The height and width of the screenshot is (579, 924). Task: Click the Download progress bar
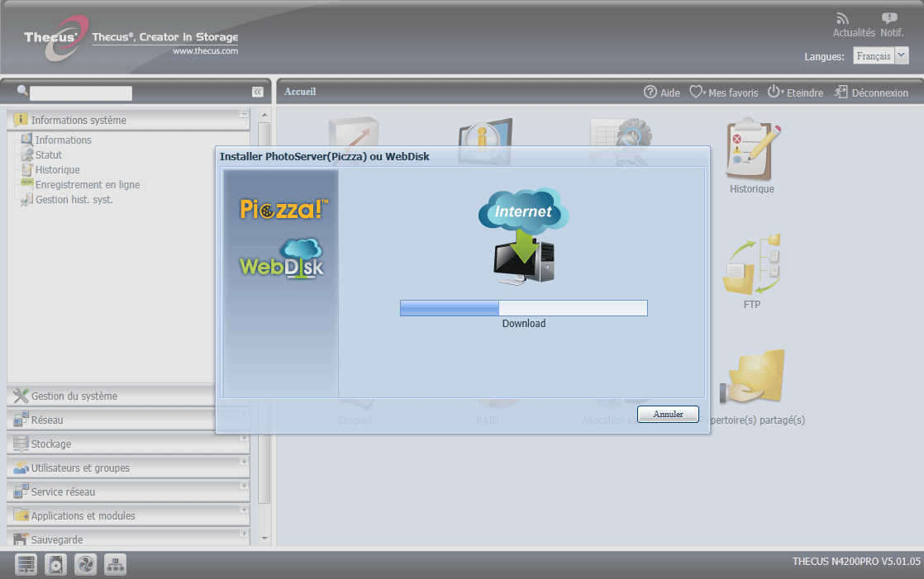tap(524, 308)
